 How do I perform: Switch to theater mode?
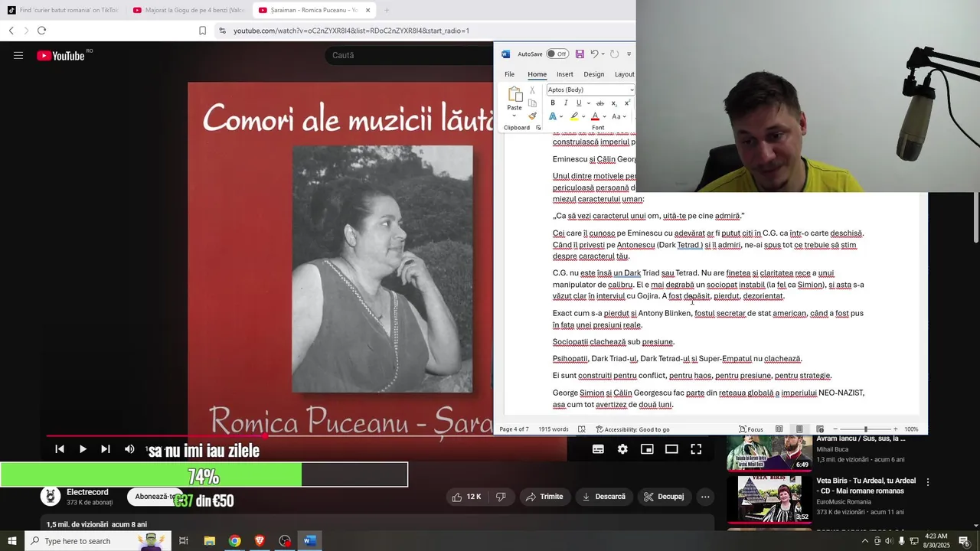pyautogui.click(x=671, y=449)
